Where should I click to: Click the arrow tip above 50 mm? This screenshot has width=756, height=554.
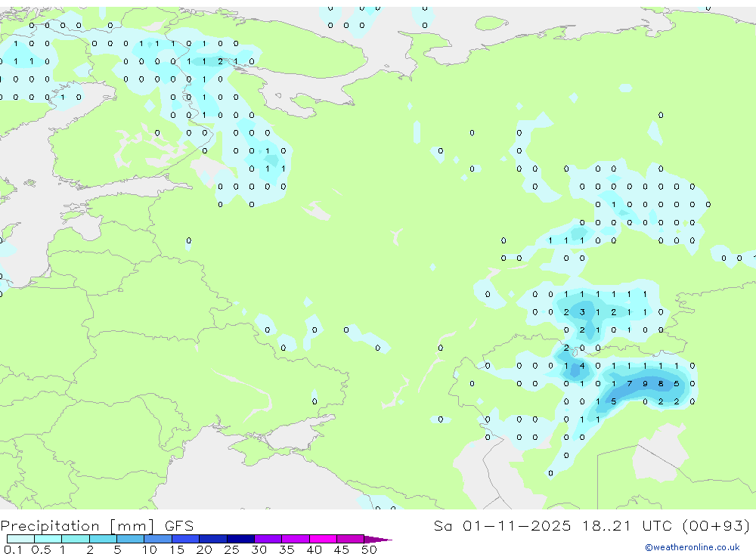point(379,540)
